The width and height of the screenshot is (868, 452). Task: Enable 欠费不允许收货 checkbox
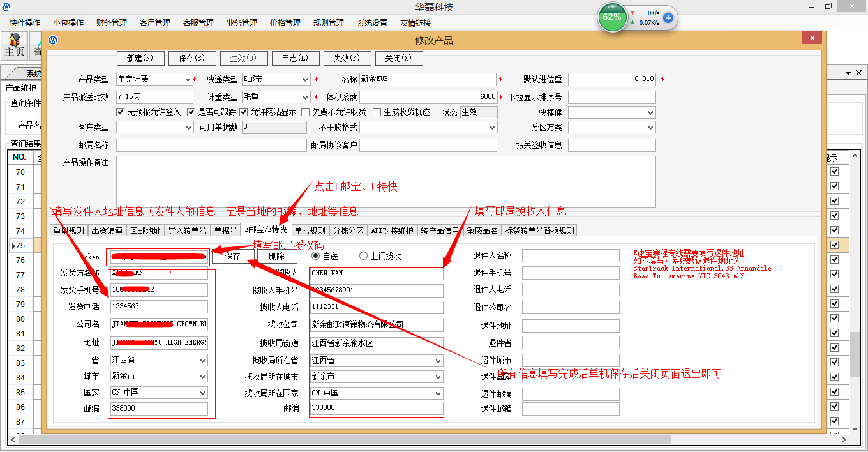click(306, 112)
